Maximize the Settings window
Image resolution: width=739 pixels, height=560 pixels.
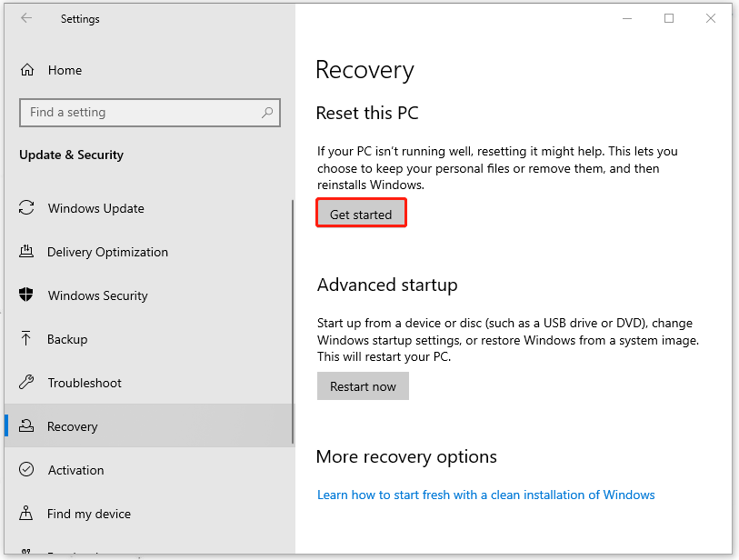[x=669, y=18]
